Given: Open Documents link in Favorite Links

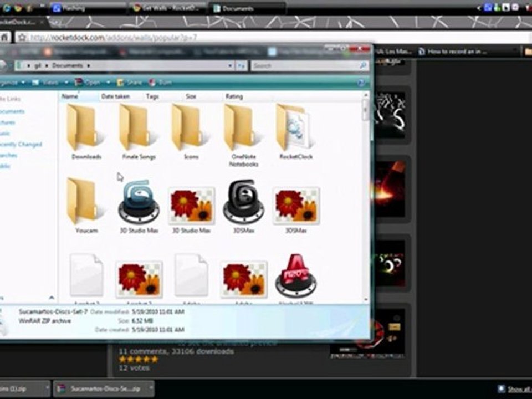Looking at the screenshot, I should point(12,111).
